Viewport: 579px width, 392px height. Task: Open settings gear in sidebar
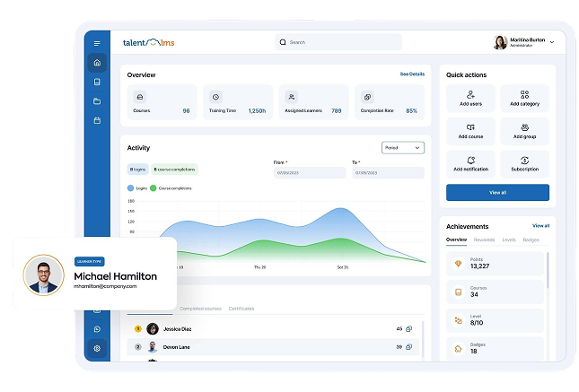tap(97, 348)
